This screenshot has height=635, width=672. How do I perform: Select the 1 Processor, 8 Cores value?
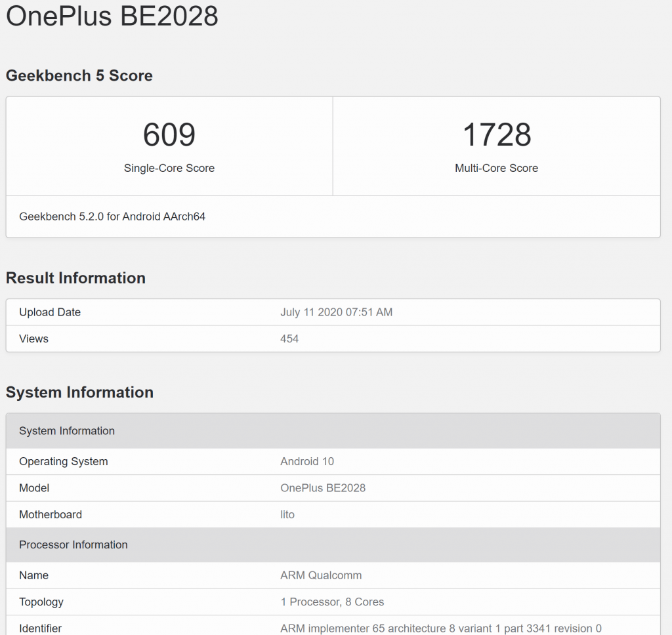click(x=332, y=602)
